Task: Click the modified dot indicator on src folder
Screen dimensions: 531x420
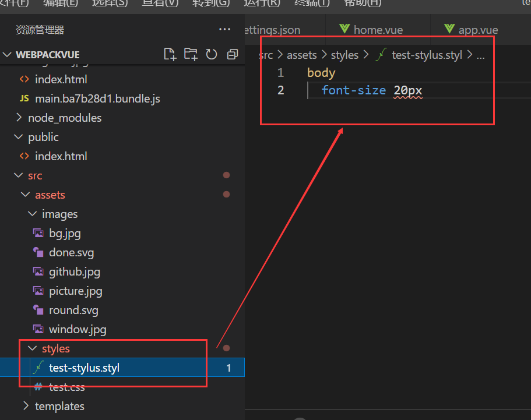Action: point(227,175)
